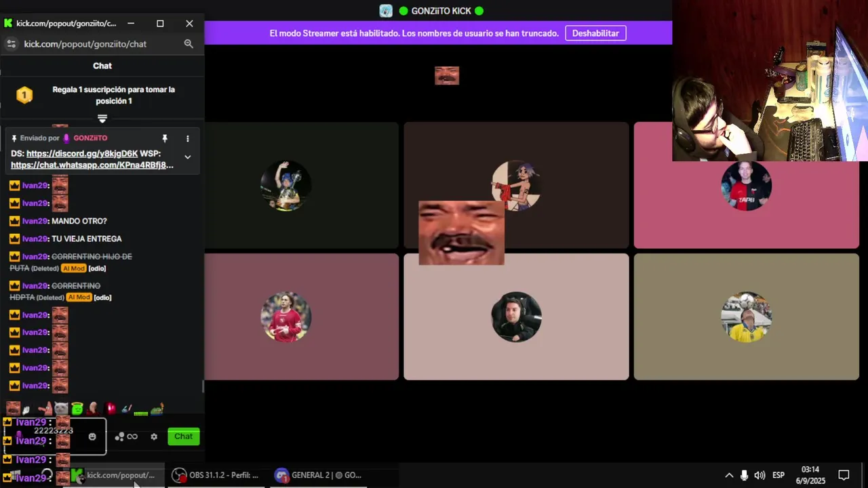
Task: Unpin the pinned GONZiiTO message
Action: pyautogui.click(x=164, y=138)
